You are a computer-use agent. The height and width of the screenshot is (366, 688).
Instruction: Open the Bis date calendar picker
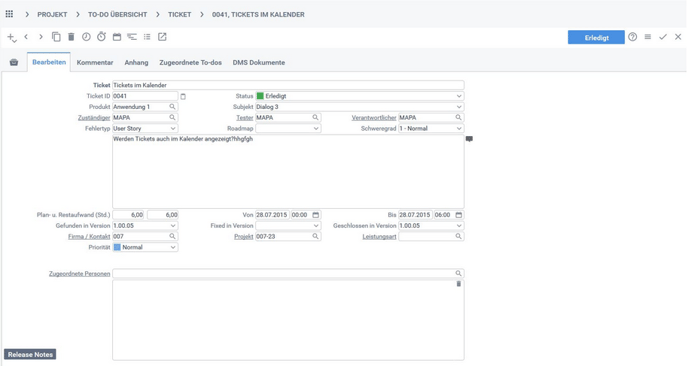[x=459, y=215]
